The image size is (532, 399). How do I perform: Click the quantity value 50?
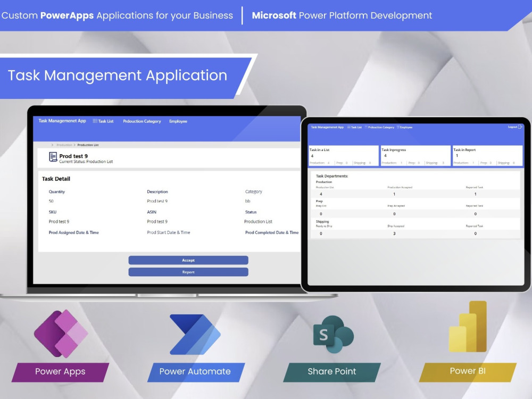click(51, 201)
